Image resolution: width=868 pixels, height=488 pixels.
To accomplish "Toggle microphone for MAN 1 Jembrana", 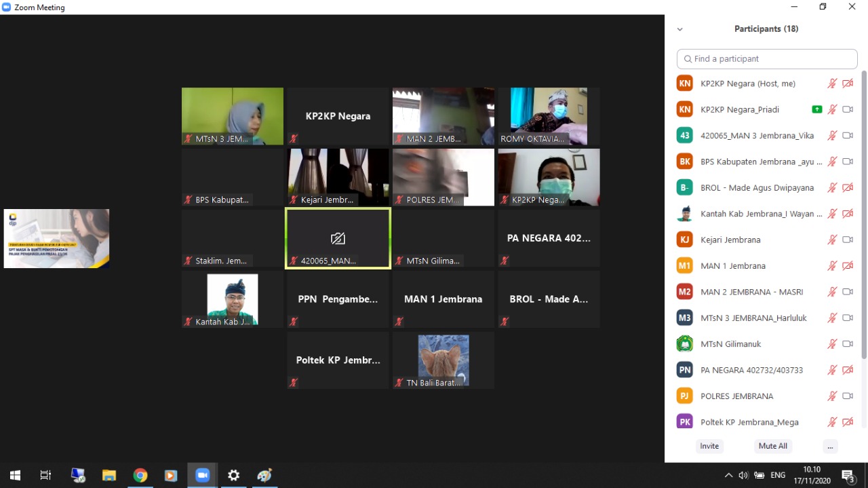I will pyautogui.click(x=832, y=265).
